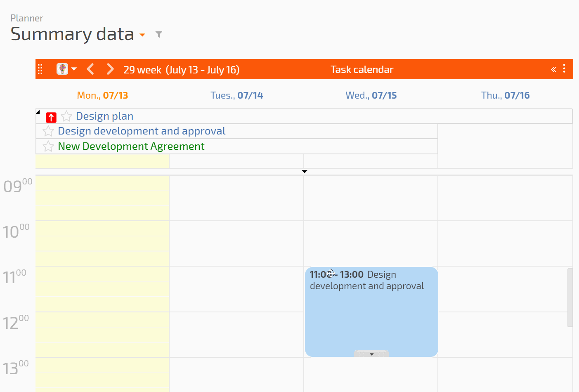Open the Summary data title dropdown arrow
This screenshot has width=579, height=392.
pos(142,35)
